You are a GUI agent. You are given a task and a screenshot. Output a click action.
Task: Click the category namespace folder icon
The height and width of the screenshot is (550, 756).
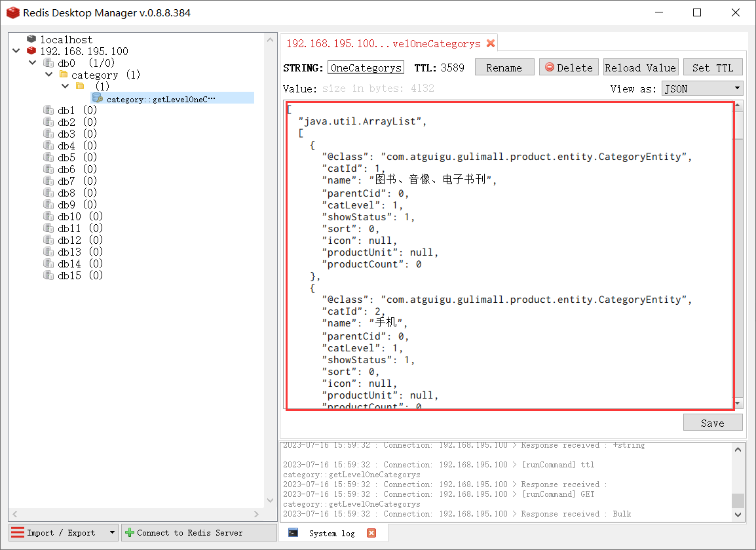point(64,75)
